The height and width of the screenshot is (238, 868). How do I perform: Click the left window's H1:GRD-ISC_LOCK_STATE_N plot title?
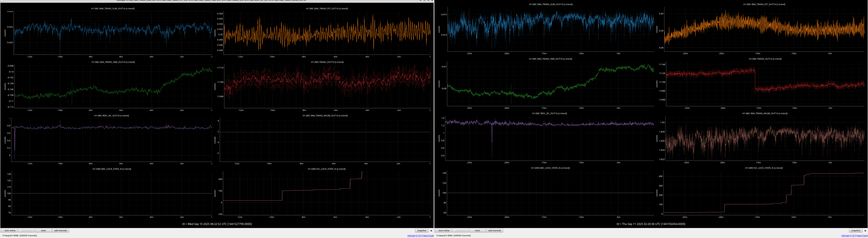pyautogui.click(x=327, y=169)
